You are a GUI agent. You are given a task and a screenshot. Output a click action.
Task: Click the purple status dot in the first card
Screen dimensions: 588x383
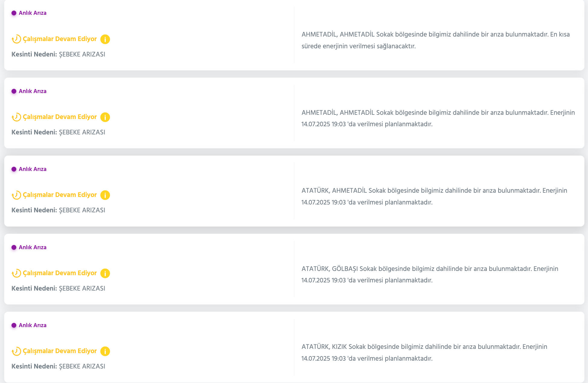[14, 13]
